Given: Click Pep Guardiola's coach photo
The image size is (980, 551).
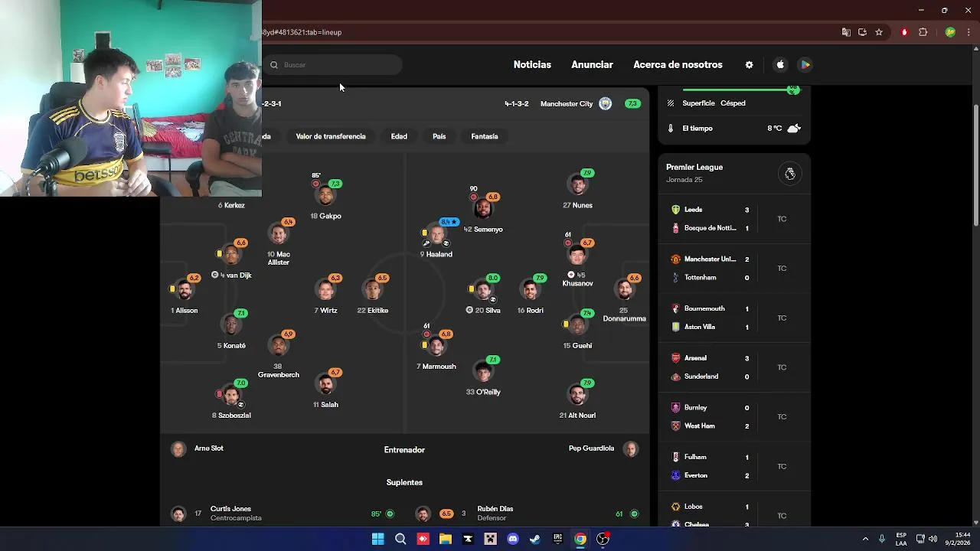Looking at the screenshot, I should 631,449.
